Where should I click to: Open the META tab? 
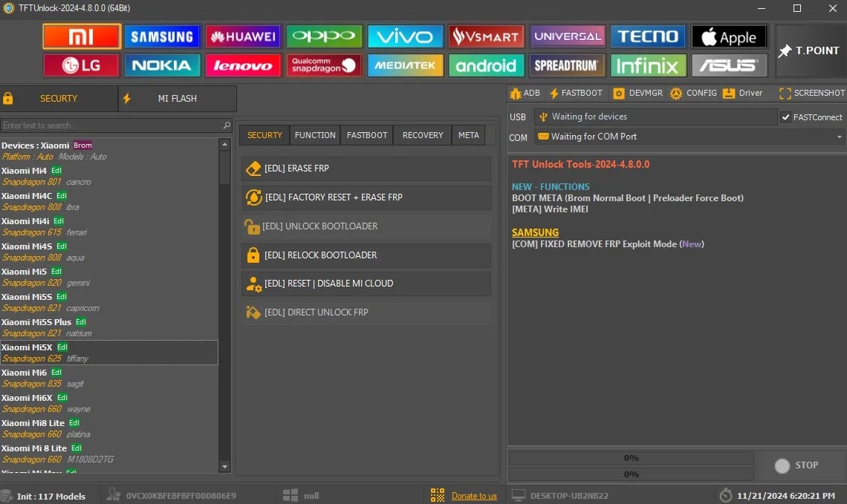(468, 135)
